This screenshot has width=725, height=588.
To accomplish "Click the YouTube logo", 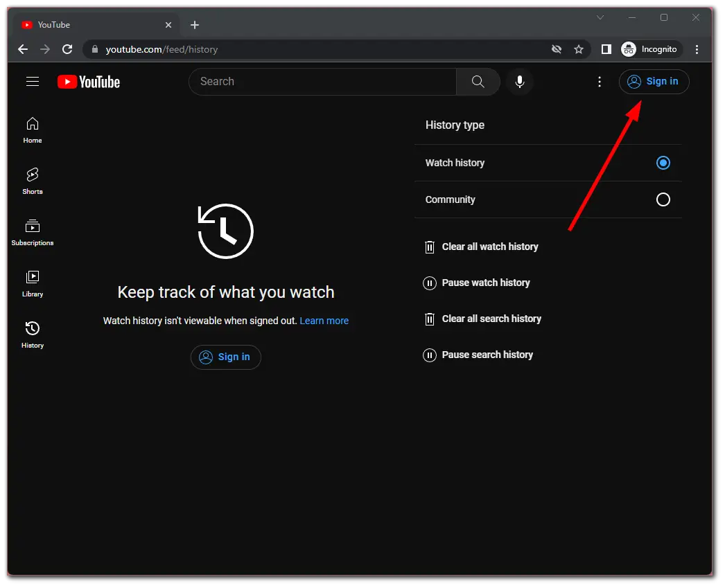I will click(89, 82).
